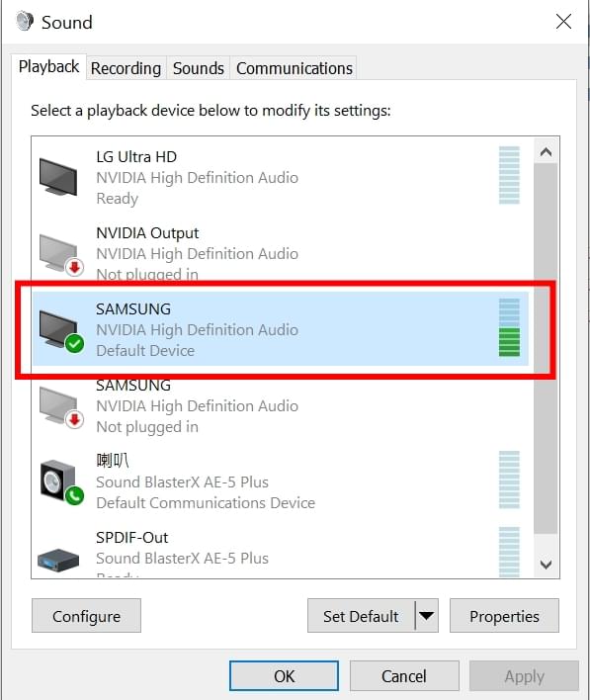590x700 pixels.
Task: Click the Set Default button
Action: click(x=361, y=616)
